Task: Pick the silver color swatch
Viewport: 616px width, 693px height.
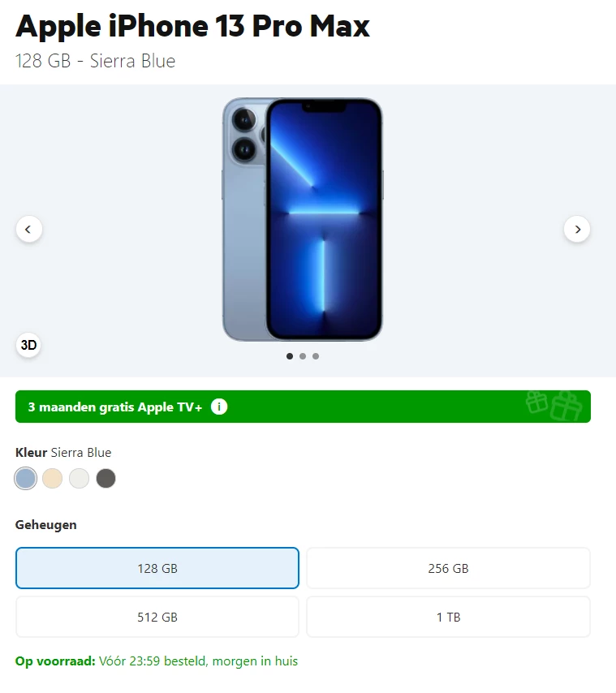Action: pyautogui.click(x=79, y=478)
